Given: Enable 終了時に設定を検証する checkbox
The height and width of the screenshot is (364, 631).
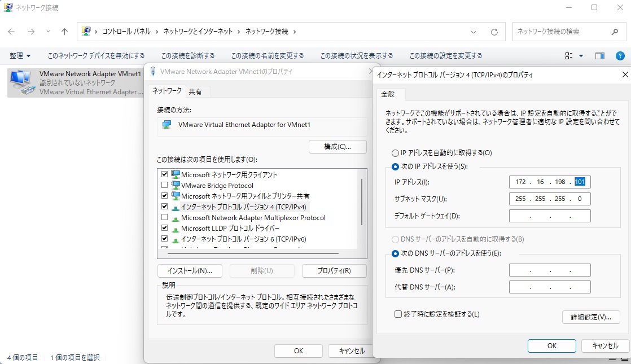Looking at the screenshot, I should point(398,314).
